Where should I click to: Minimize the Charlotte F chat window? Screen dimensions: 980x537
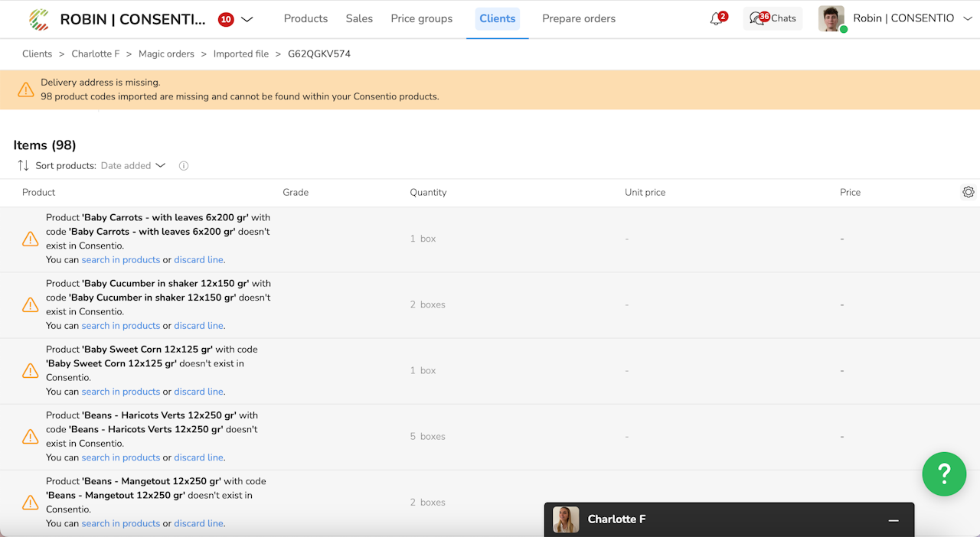(893, 520)
